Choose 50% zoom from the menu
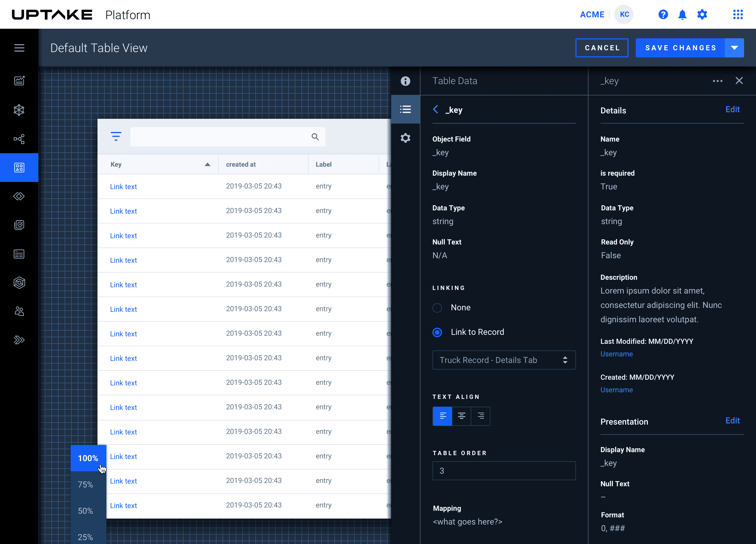This screenshot has width=756, height=544. (85, 511)
